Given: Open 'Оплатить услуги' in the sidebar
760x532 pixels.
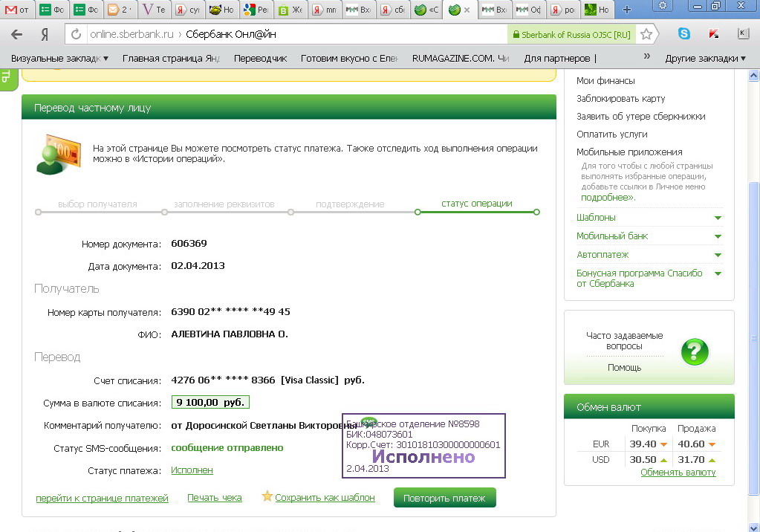Looking at the screenshot, I should tap(611, 134).
